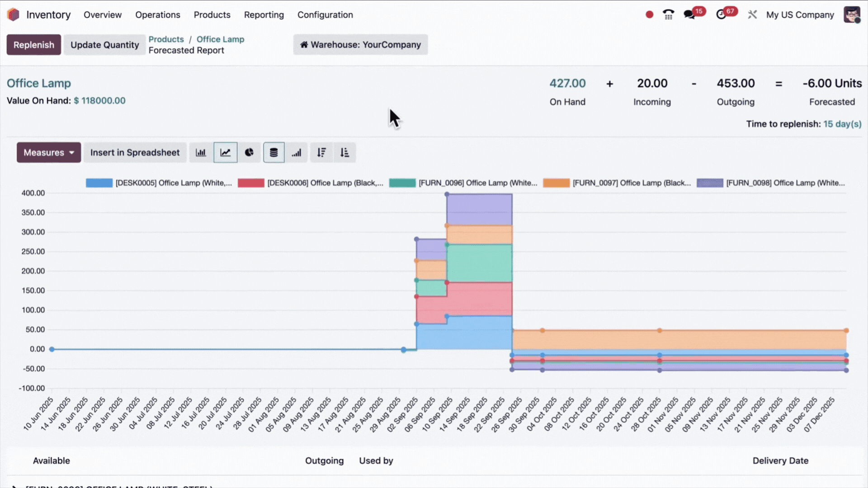Open the Measures dropdown
868x488 pixels.
click(49, 153)
